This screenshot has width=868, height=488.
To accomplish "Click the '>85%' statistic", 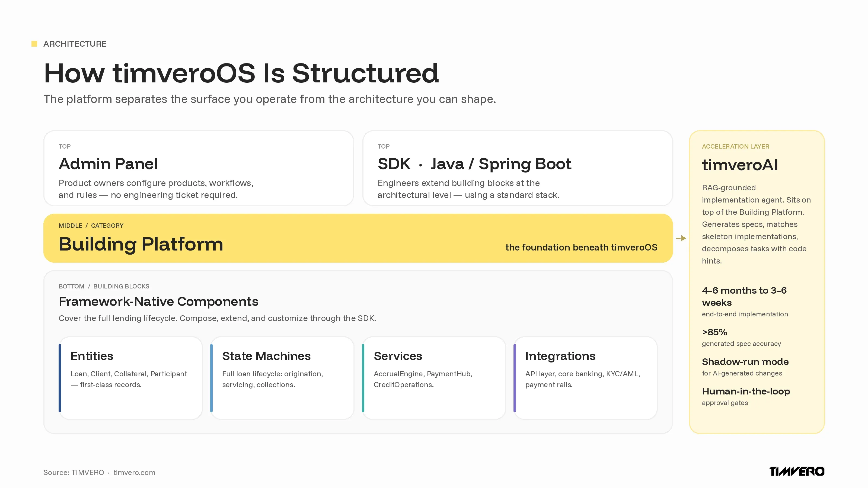I will pos(714,332).
